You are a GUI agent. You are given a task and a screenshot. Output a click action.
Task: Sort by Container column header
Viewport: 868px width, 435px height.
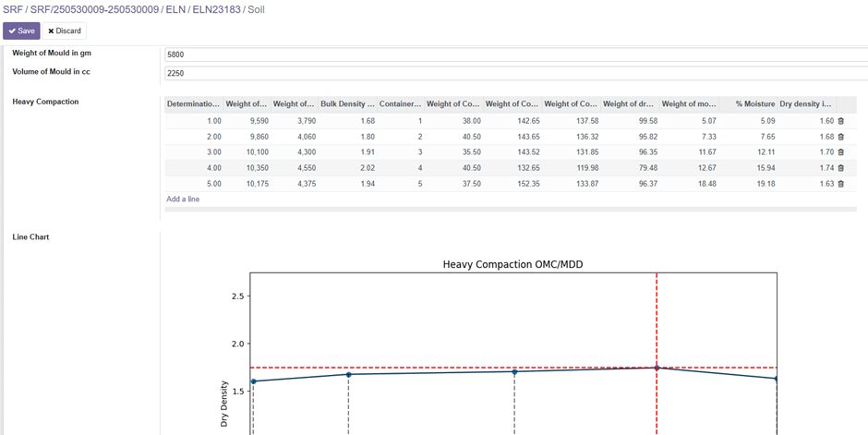pyautogui.click(x=401, y=104)
